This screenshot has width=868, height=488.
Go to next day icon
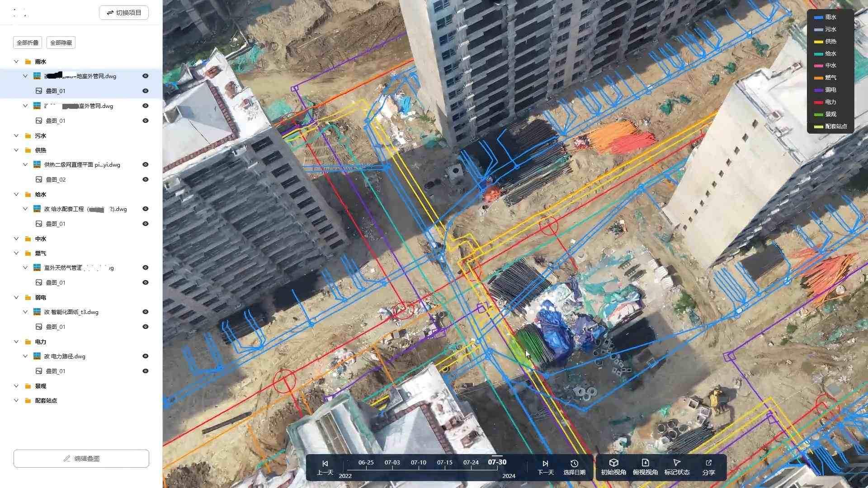545,464
